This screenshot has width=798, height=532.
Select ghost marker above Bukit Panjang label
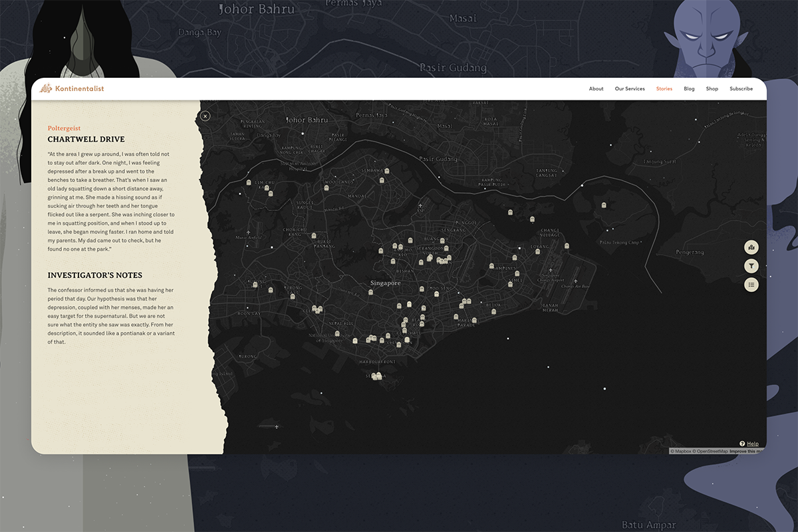[x=314, y=235]
